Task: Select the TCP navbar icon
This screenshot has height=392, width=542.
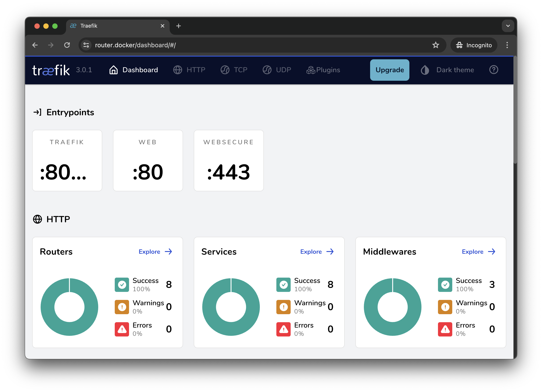Action: click(x=225, y=70)
